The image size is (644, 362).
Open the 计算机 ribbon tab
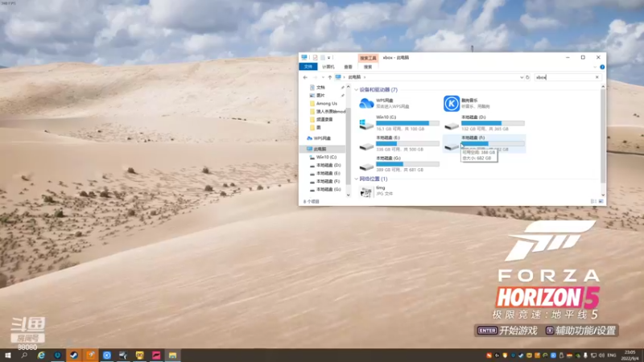click(328, 67)
